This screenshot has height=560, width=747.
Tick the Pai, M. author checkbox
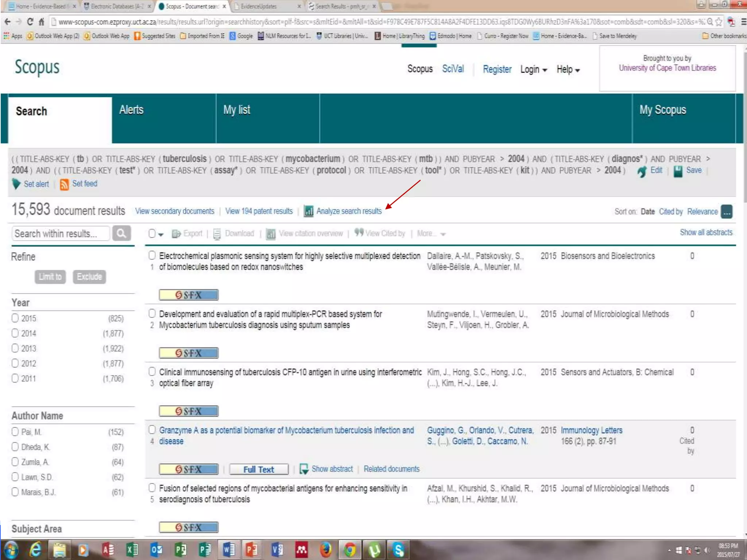click(15, 432)
